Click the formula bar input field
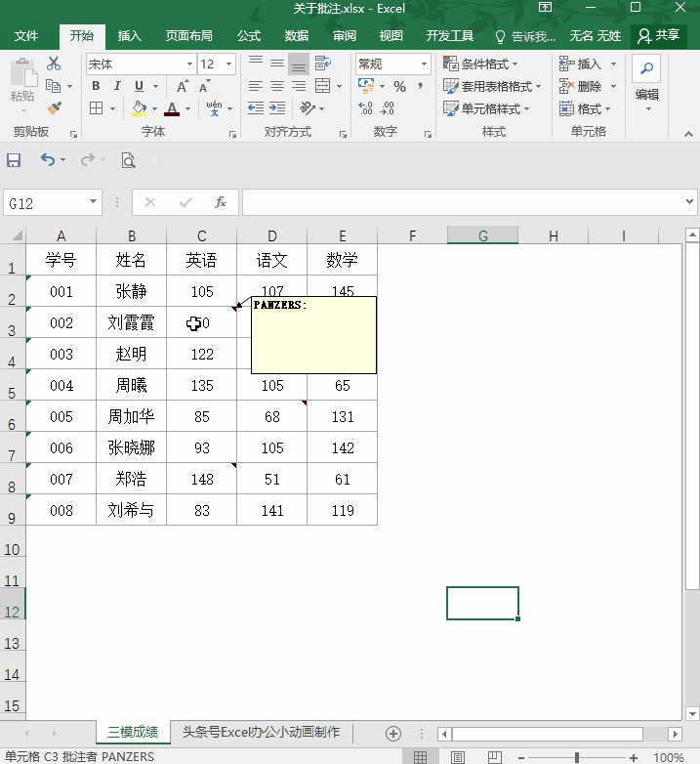 pyautogui.click(x=464, y=202)
